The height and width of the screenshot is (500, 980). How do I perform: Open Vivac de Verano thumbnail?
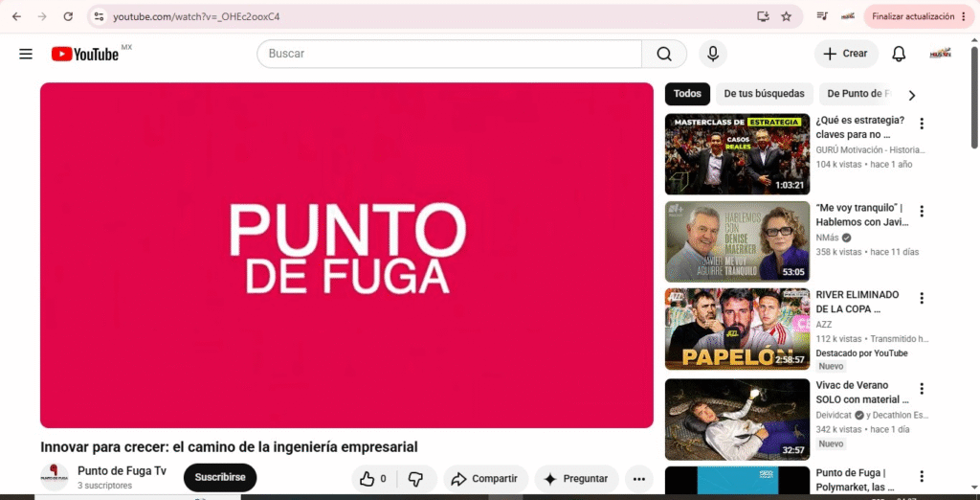(738, 420)
